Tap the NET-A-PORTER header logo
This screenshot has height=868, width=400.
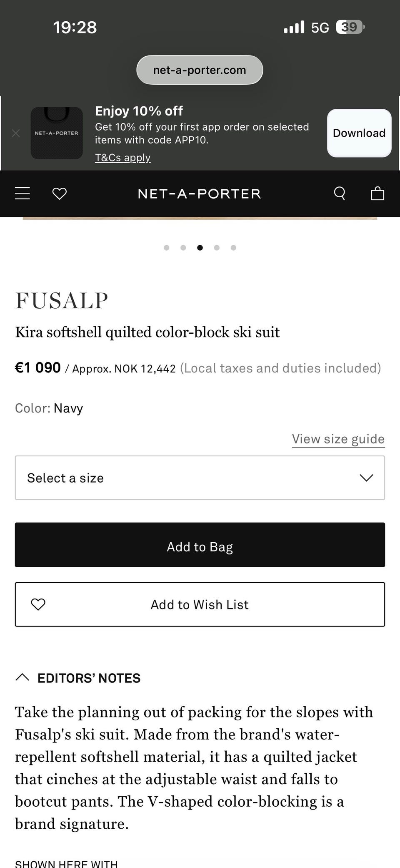199,194
